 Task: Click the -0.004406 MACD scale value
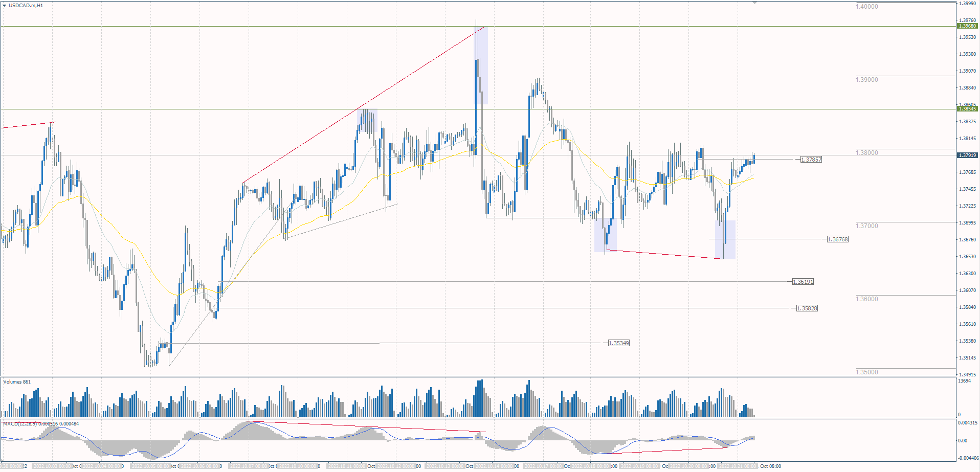pos(968,458)
